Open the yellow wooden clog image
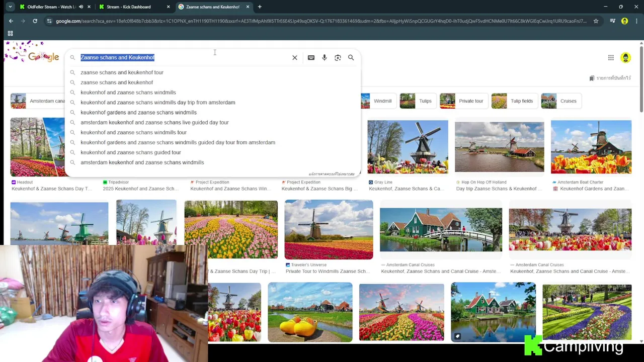The height and width of the screenshot is (362, 644). click(310, 312)
